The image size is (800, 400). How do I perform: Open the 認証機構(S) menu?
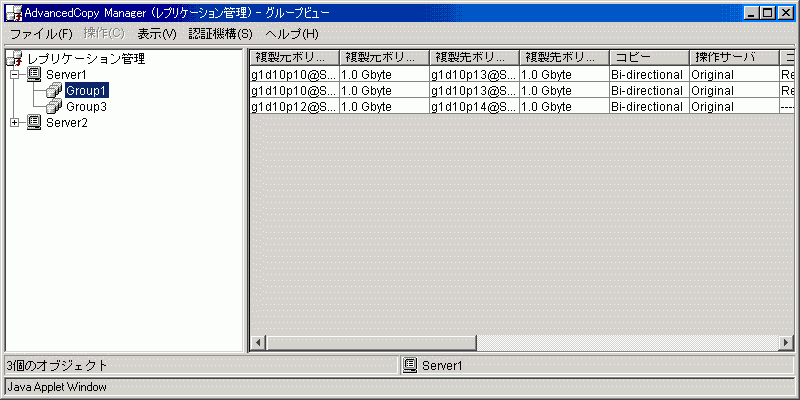click(x=220, y=34)
